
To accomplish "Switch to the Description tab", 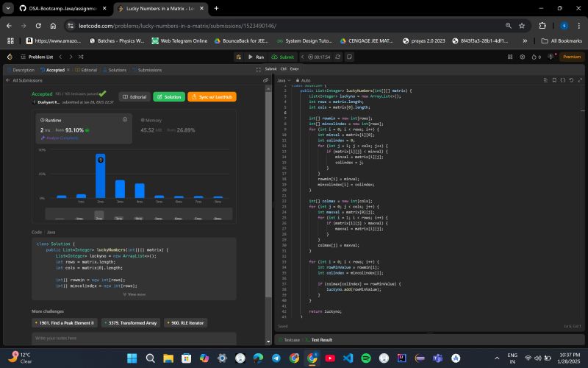I will tap(21, 70).
